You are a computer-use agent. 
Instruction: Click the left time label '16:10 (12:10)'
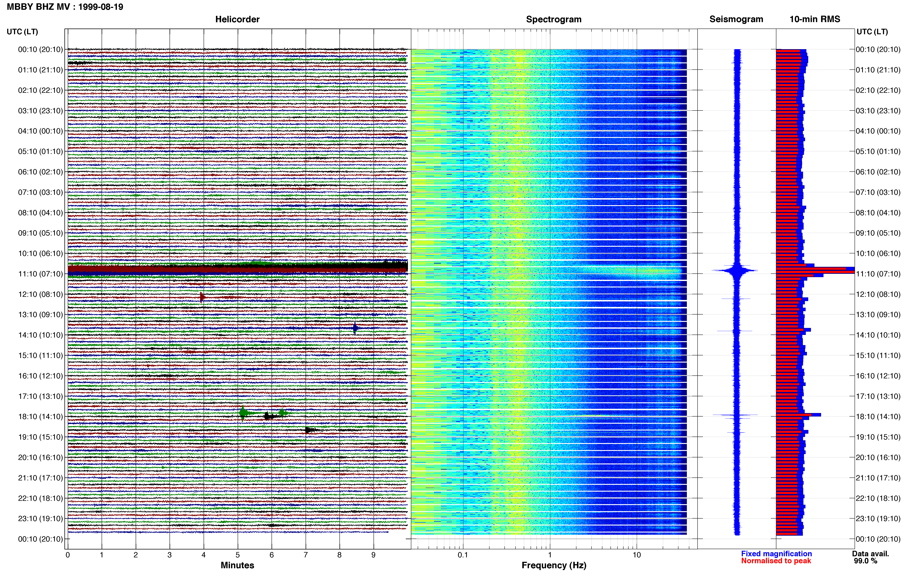(41, 376)
